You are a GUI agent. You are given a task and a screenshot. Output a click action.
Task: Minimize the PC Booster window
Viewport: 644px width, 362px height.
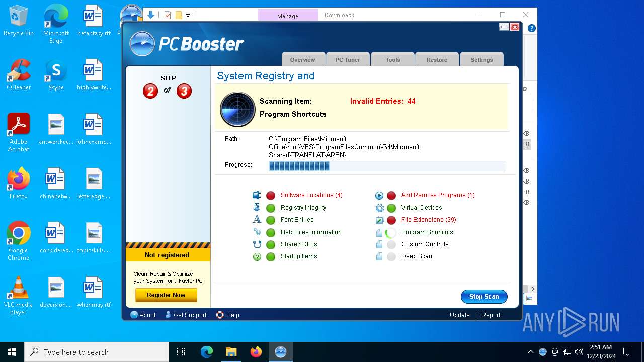[504, 27]
